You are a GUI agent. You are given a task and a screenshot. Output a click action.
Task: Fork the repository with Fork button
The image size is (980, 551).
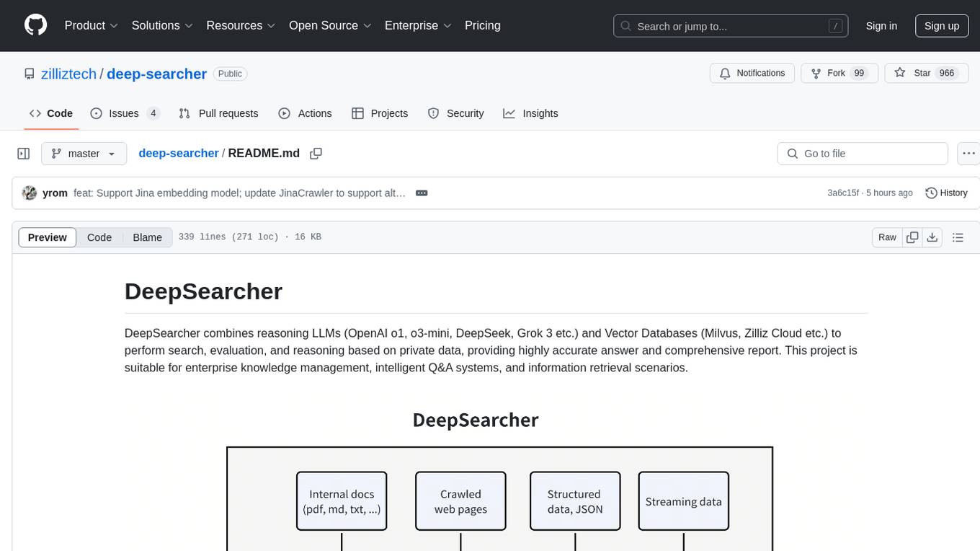[839, 74]
